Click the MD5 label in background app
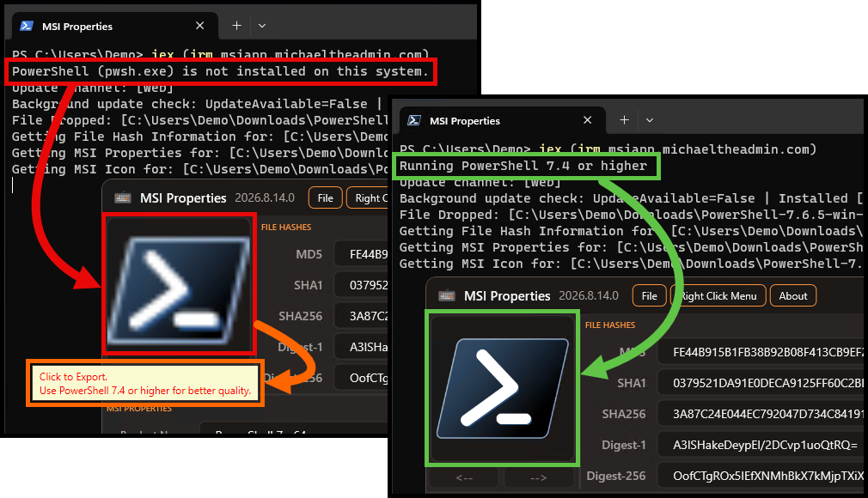Screen dimensions: 868x498 [309, 254]
